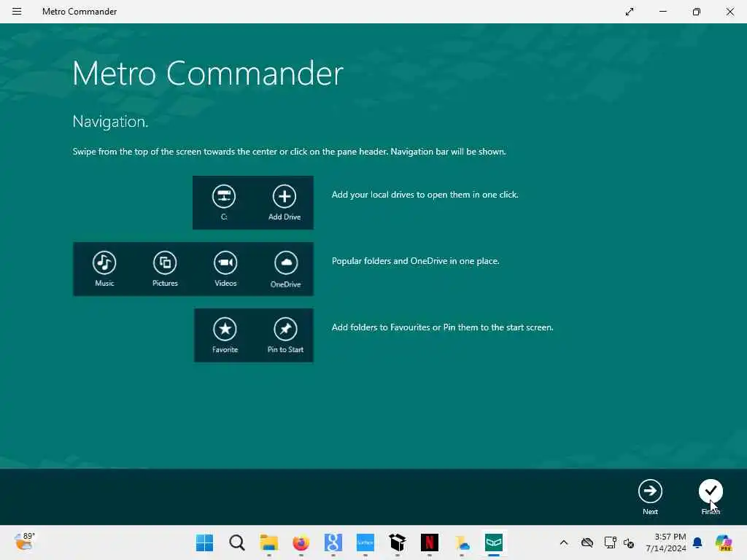Click the Favorite star icon
This screenshot has width=747, height=560.
click(225, 329)
